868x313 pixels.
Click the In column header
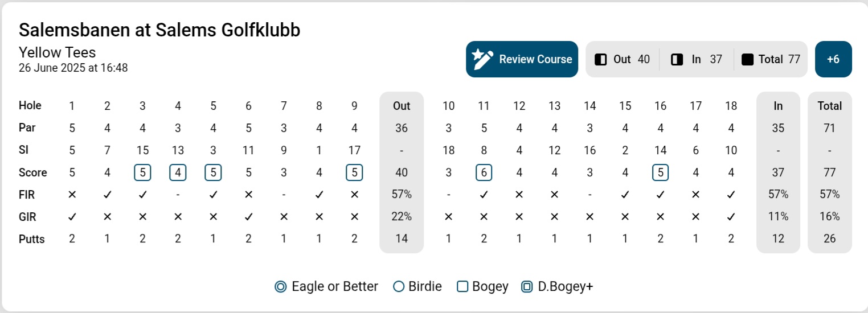coord(778,106)
